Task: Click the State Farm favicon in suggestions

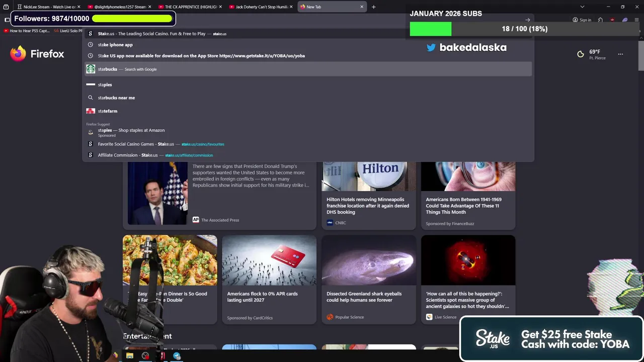Action: pos(91,111)
